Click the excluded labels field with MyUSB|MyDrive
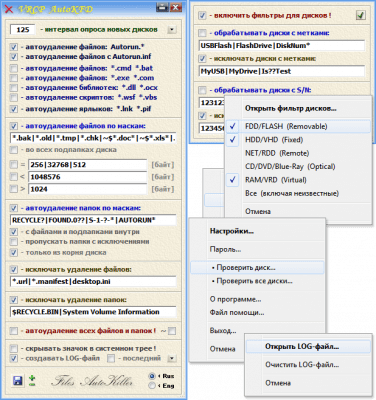The width and height of the screenshot is (376, 400). (x=282, y=71)
